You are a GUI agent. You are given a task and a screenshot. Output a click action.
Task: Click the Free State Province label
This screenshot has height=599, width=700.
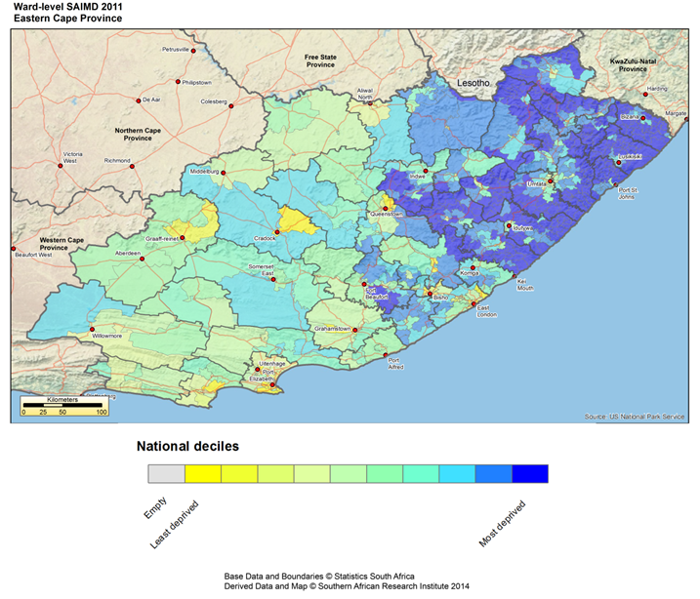(320, 60)
